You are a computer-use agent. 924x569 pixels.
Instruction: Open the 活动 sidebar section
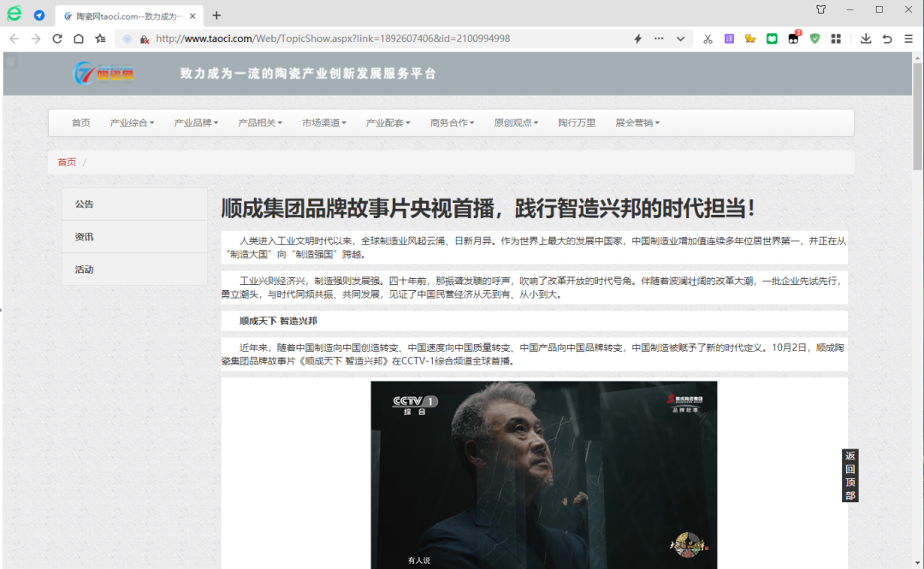(x=134, y=270)
